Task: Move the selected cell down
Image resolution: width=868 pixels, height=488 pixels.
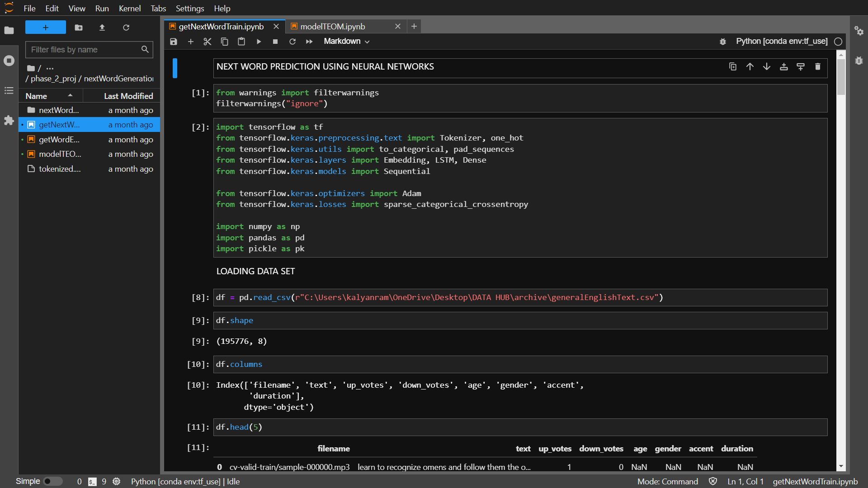Action: coord(767,67)
